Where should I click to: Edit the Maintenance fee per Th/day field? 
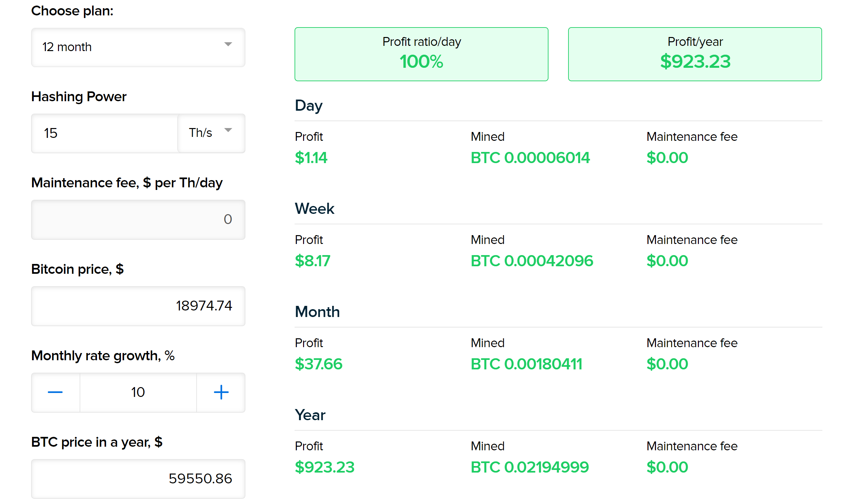[137, 219]
